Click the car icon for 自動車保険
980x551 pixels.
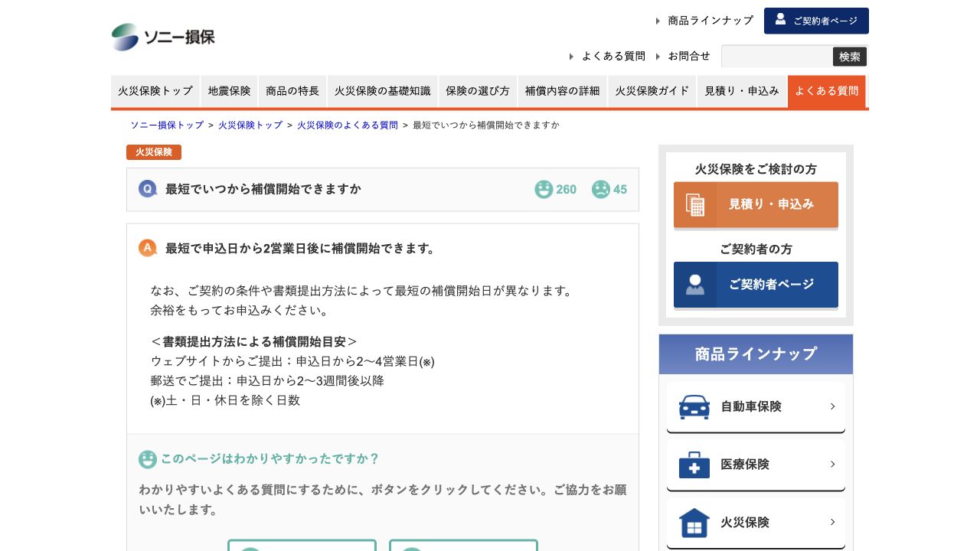click(694, 406)
